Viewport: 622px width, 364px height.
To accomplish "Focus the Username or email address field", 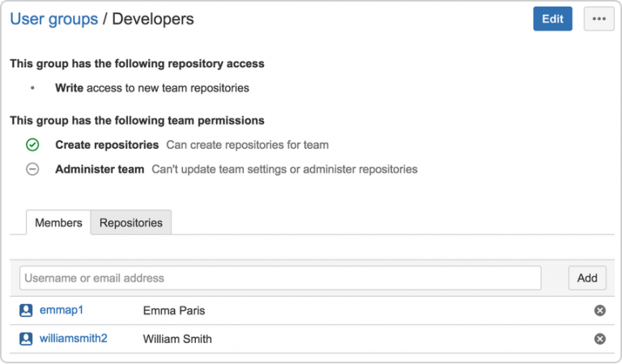I will click(x=280, y=278).
